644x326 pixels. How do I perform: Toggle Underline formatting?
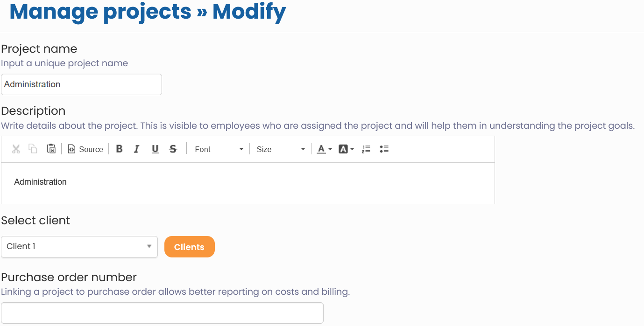pos(155,149)
